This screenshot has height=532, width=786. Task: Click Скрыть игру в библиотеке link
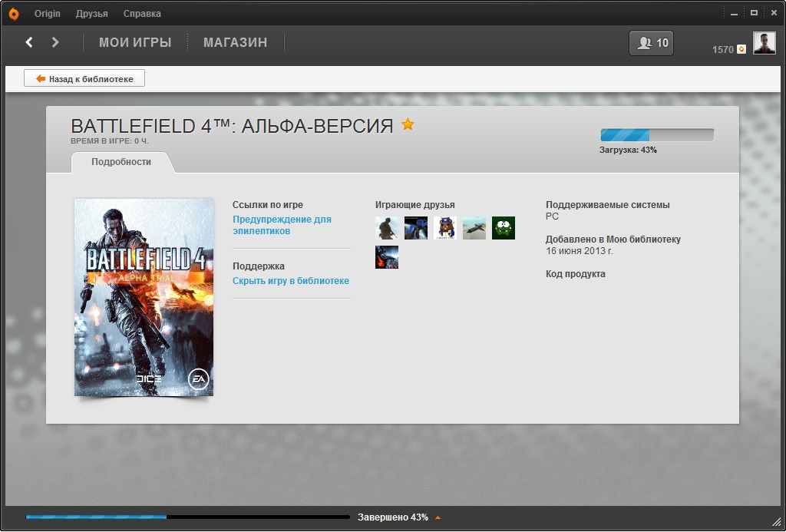click(x=291, y=281)
